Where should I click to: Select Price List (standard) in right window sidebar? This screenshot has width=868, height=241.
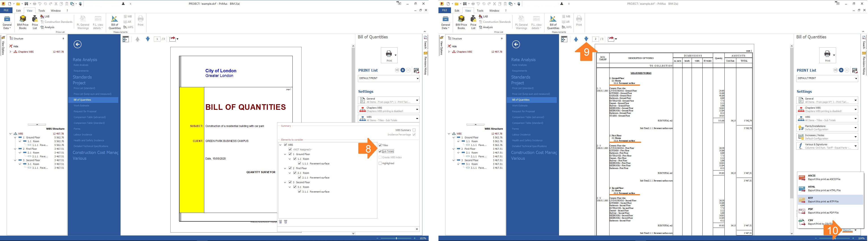[x=523, y=88]
